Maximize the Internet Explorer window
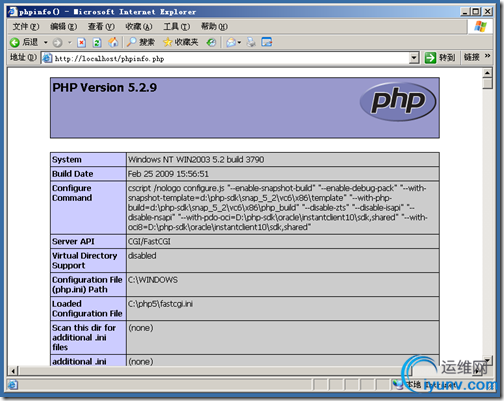Image resolution: width=504 pixels, height=401 pixels. tap(476, 12)
